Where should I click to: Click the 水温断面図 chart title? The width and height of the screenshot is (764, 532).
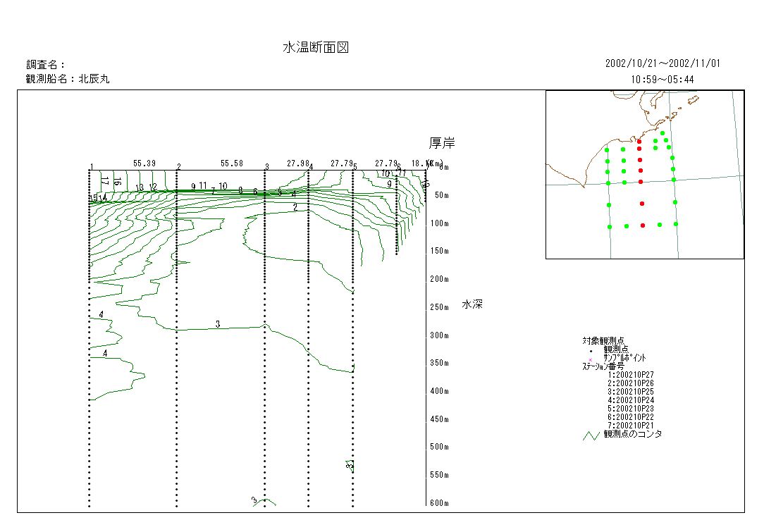point(316,48)
